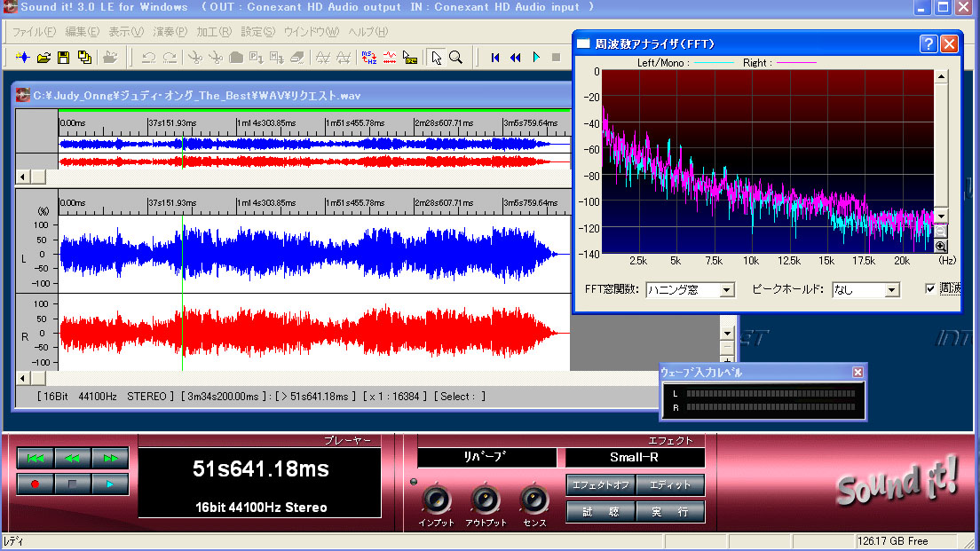Click the 実行 execute button
The image size is (980, 551).
(x=670, y=512)
